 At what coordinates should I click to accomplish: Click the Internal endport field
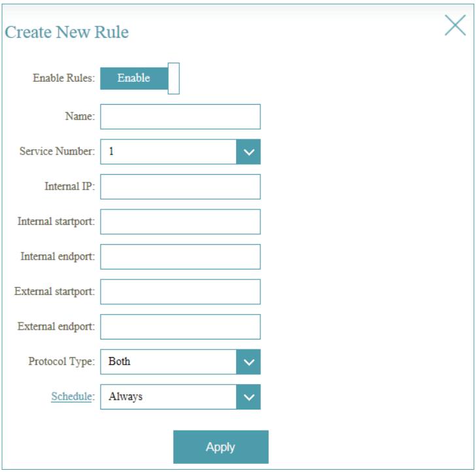[180, 256]
